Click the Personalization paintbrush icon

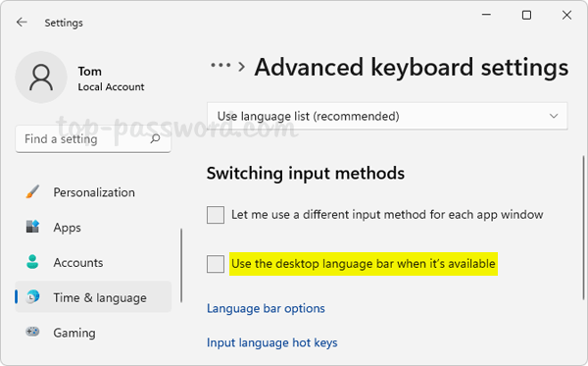pyautogui.click(x=32, y=191)
